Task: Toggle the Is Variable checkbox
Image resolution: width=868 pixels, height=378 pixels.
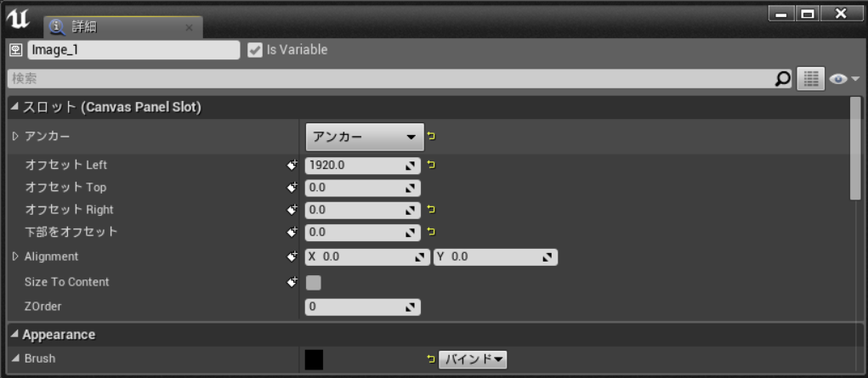Action: tap(255, 50)
